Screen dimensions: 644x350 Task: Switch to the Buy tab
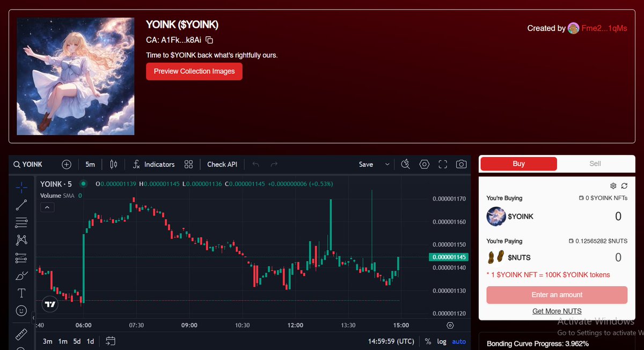pyautogui.click(x=518, y=164)
